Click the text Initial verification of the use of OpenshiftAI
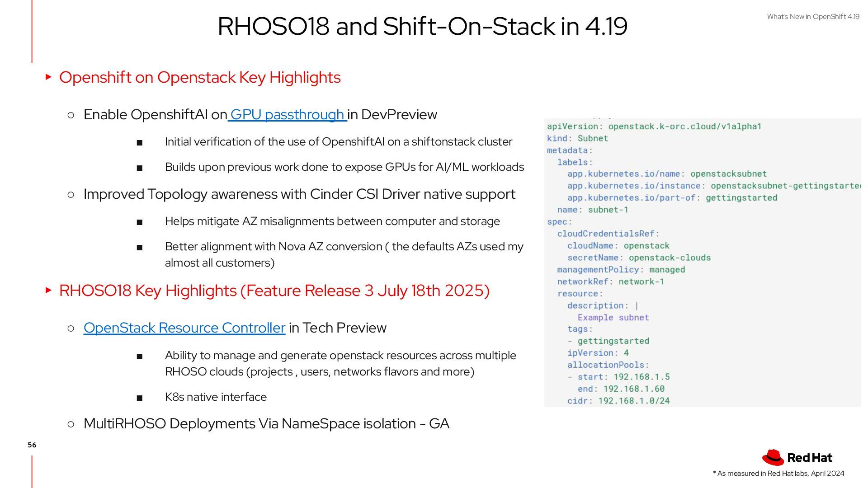The image size is (868, 488). (x=339, y=142)
